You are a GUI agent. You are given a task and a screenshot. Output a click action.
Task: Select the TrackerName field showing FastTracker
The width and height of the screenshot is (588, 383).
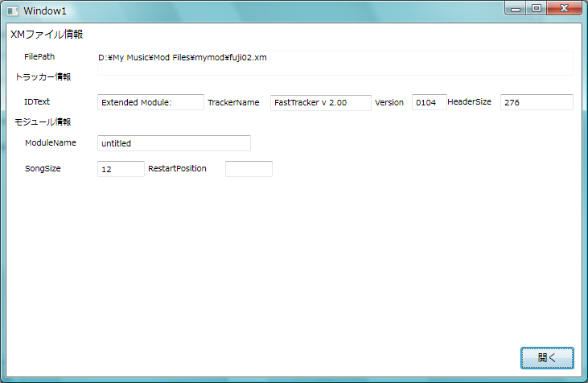click(x=320, y=102)
